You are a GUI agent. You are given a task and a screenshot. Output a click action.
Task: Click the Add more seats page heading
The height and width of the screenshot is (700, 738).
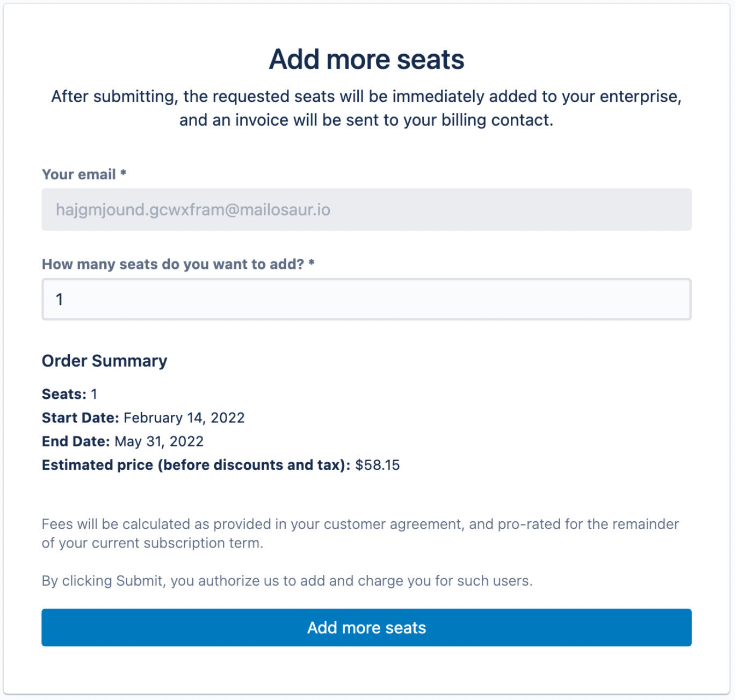(366, 59)
